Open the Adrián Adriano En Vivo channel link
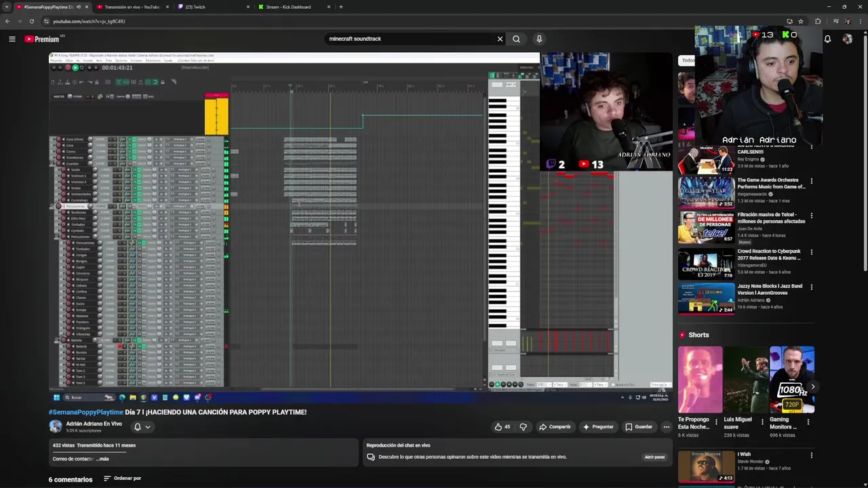 94,424
